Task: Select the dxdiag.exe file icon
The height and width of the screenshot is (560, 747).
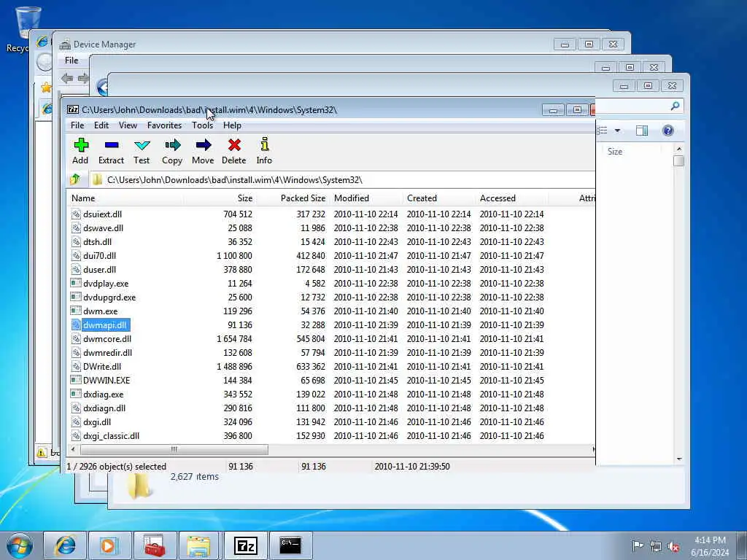Action: (x=76, y=394)
